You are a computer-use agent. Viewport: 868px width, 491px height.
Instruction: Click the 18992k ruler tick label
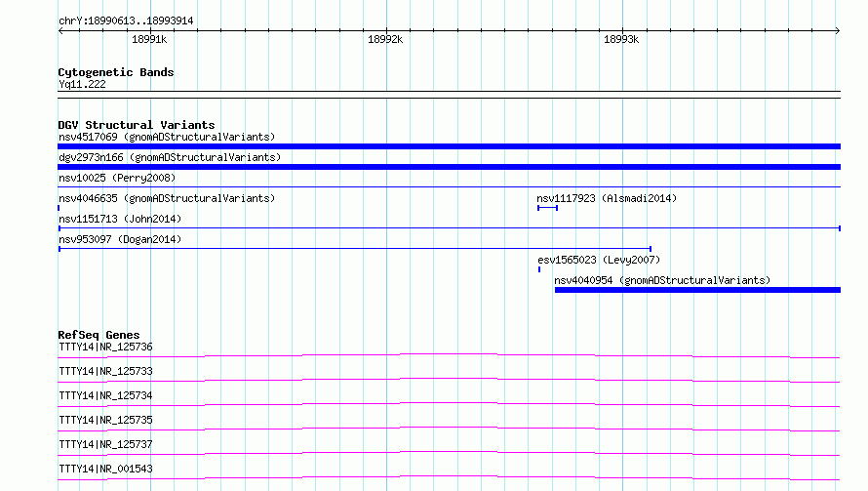[385, 39]
